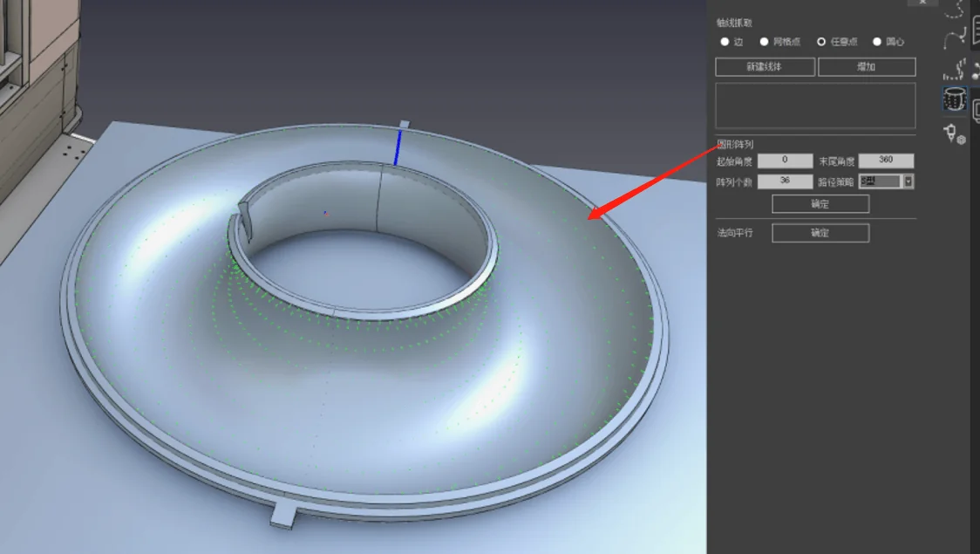Screen dimensions: 980x554
Task: Open the 路径策略 path strategy dropdown arrow
Action: click(x=909, y=181)
